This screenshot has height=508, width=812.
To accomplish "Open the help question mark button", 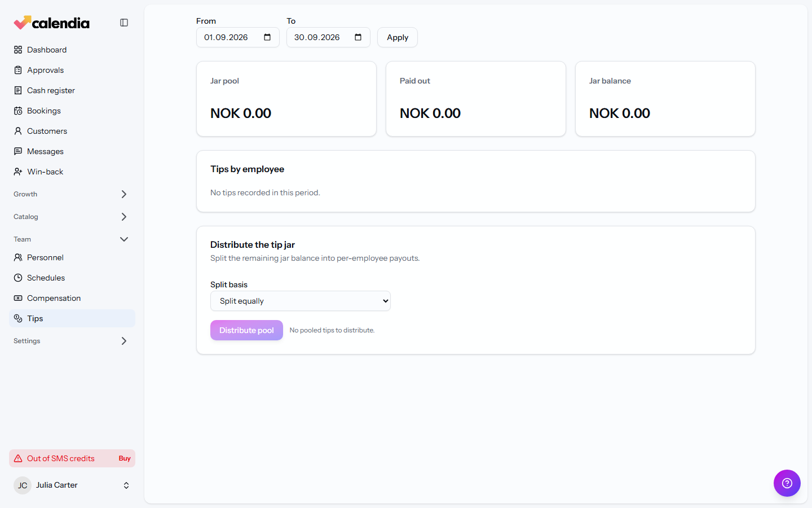I will point(787,483).
